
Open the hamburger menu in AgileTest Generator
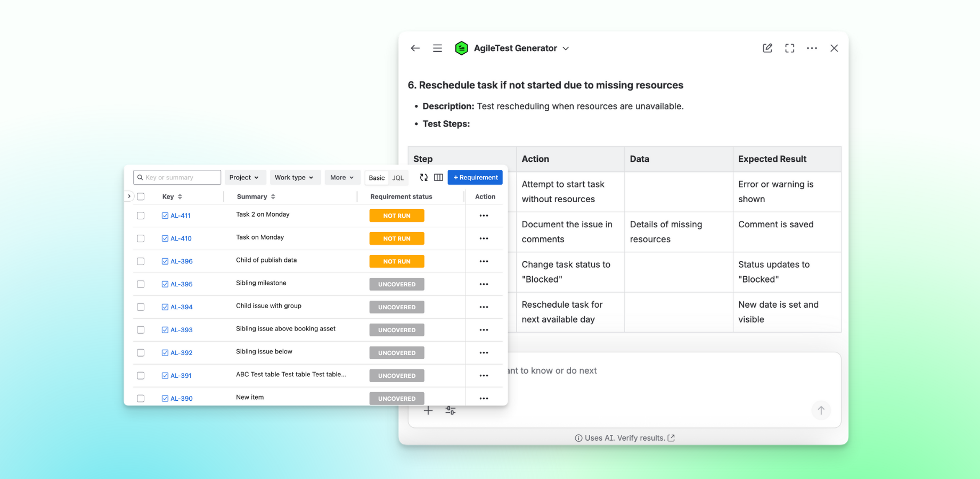(437, 48)
